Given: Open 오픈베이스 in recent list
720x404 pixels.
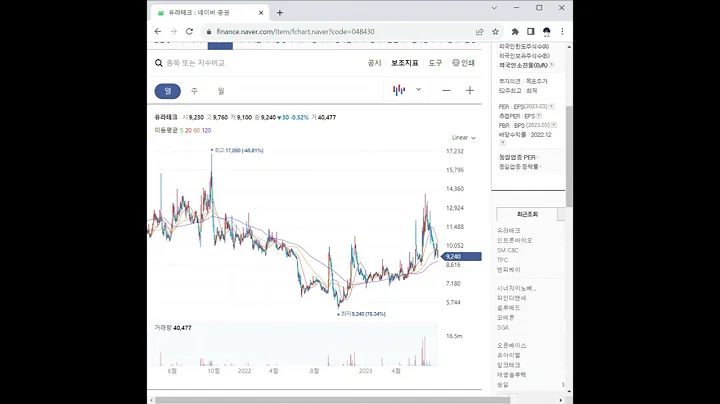Looking at the screenshot, I should pos(512,345).
